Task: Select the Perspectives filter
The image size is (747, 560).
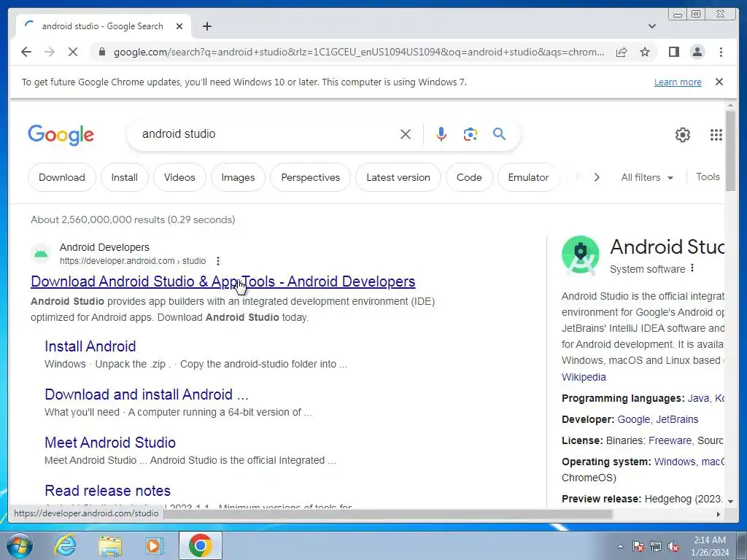Action: (x=311, y=177)
